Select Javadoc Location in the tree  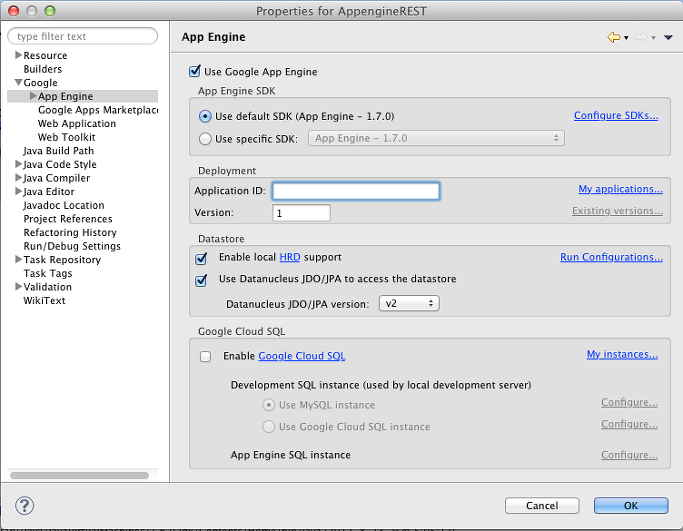coord(64,205)
